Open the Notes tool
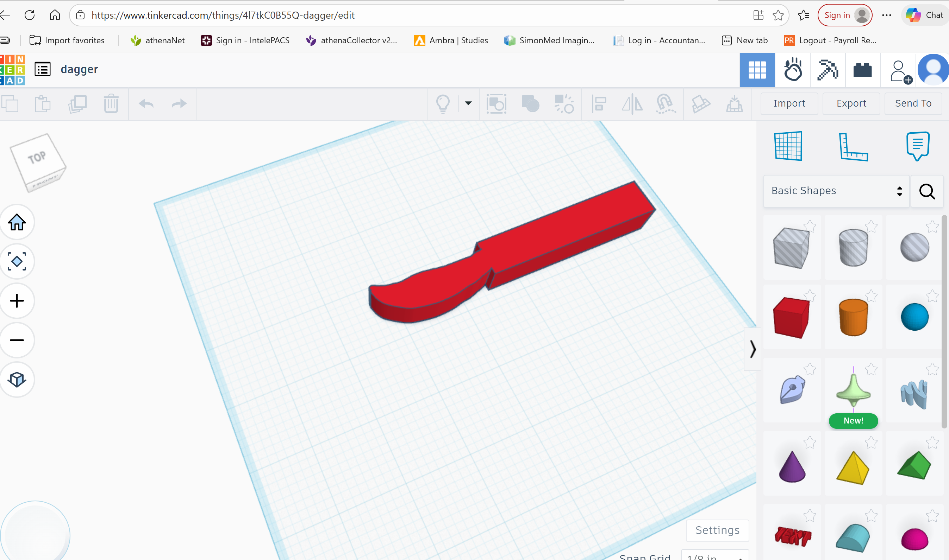Screen dimensions: 949x560 918,146
